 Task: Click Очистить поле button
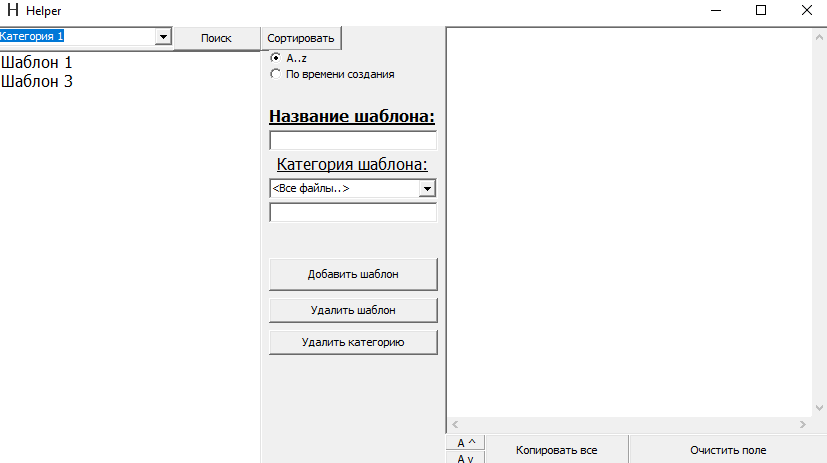coord(728,450)
